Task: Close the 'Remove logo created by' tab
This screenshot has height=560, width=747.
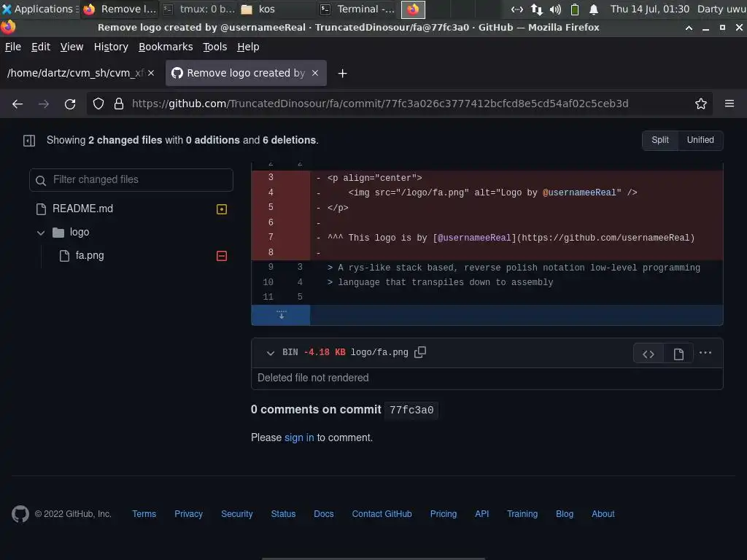Action: click(x=315, y=73)
